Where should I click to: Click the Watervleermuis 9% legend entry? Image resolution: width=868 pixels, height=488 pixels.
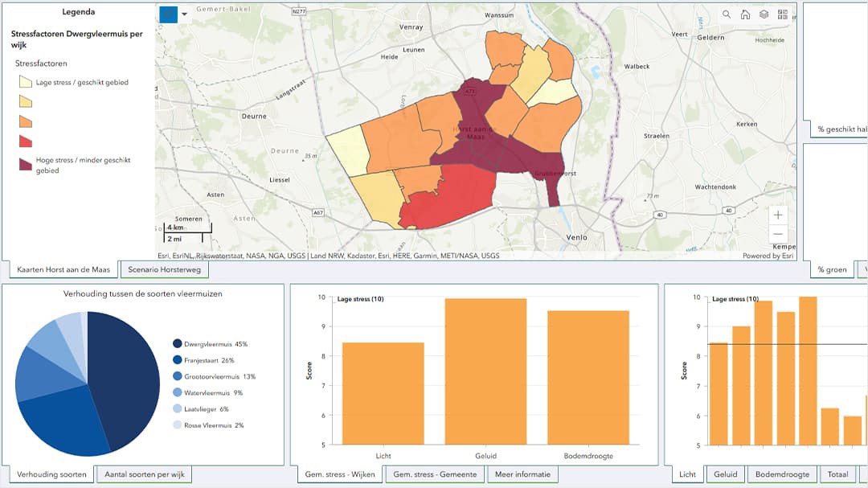click(x=208, y=392)
